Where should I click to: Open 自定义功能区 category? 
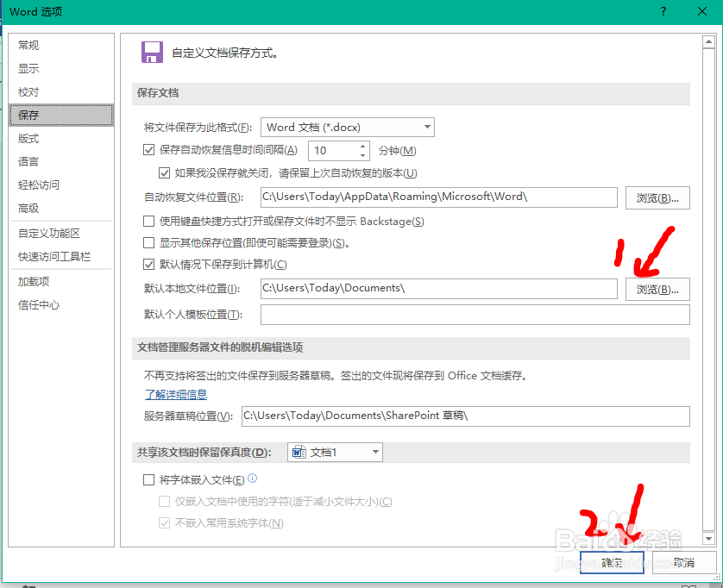click(61, 233)
